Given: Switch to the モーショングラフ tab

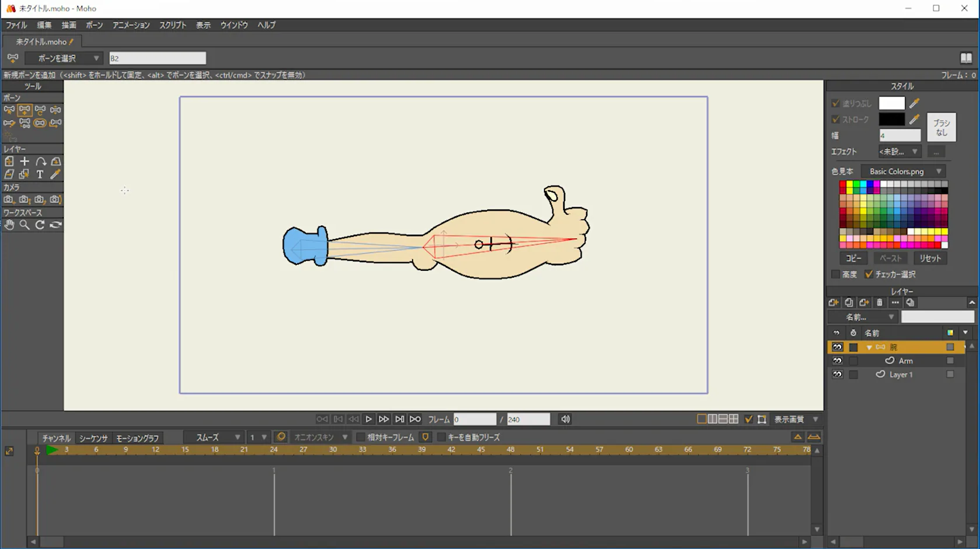Looking at the screenshot, I should pos(137,438).
